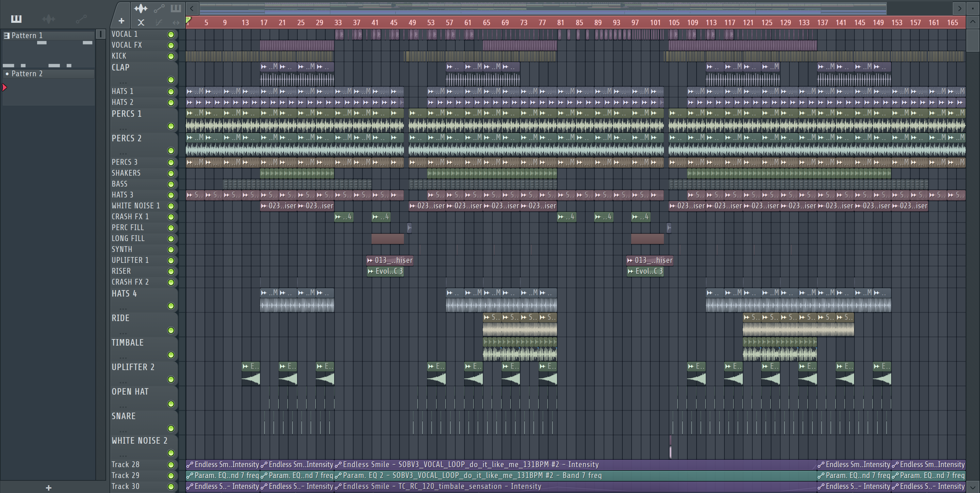Open clip menu of 013_..hiser clip at bar 97
Image resolution: width=980 pixels, height=493 pixels.
[630, 260]
